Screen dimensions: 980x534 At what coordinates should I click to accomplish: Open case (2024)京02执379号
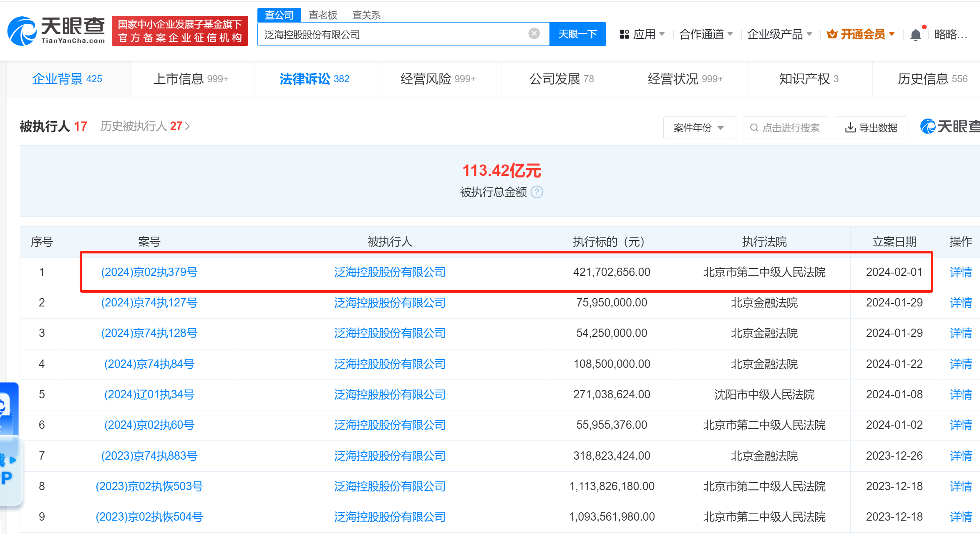(149, 272)
